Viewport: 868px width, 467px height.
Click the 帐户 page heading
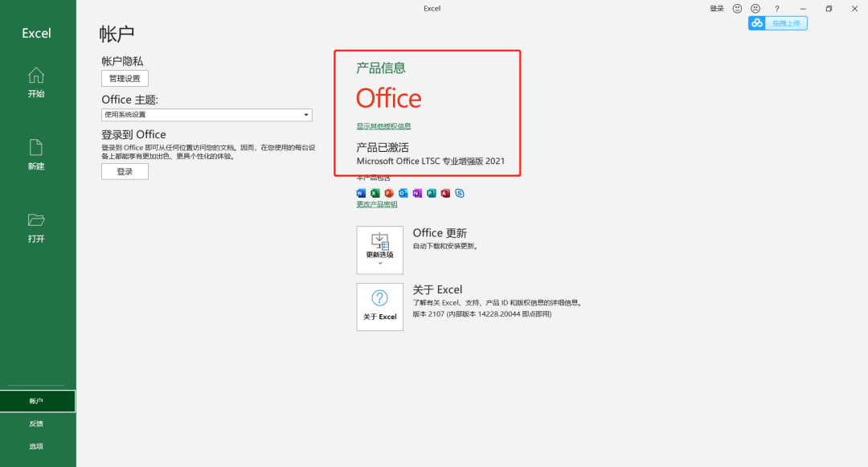point(117,34)
